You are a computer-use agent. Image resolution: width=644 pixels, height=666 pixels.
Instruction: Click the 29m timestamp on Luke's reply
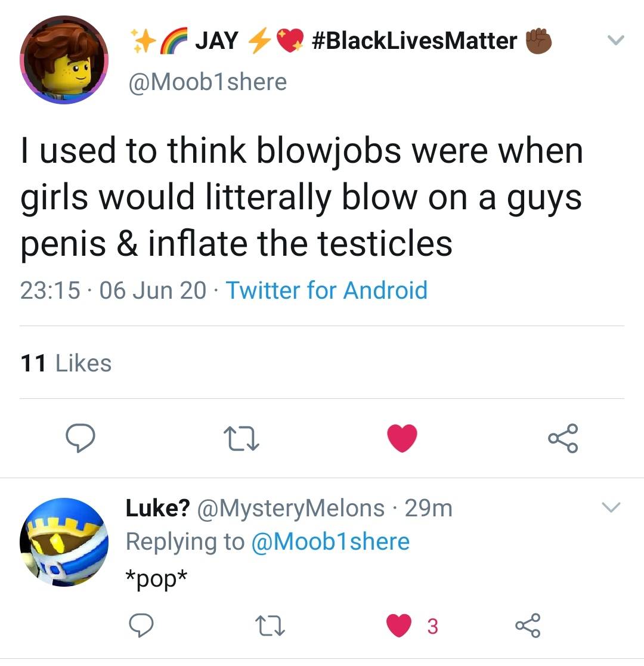coord(428,508)
